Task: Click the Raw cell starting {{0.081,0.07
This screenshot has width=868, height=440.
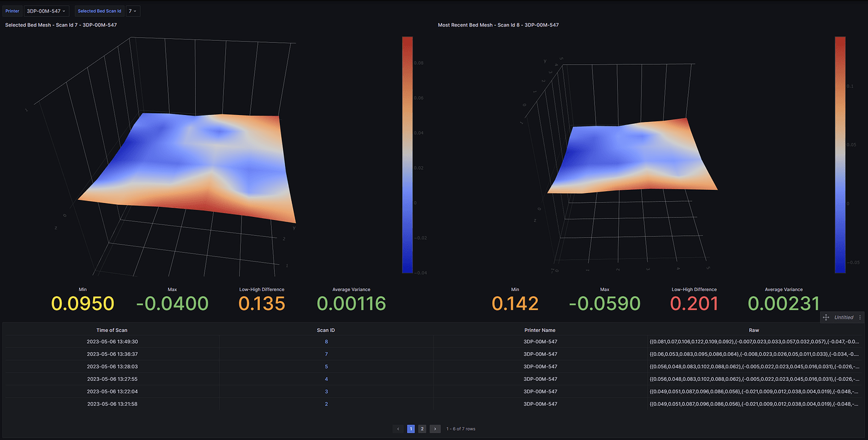Action: click(754, 342)
